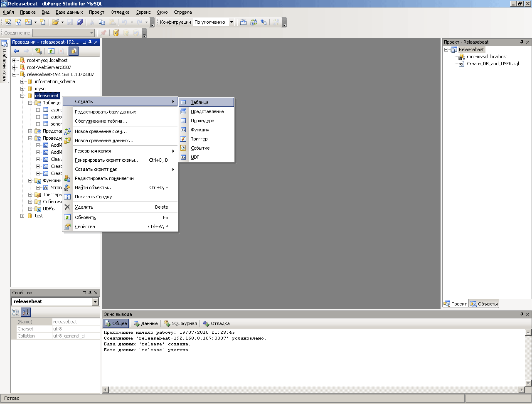
Task: Click the back arrow in Проводник toolbar
Action: 16,51
